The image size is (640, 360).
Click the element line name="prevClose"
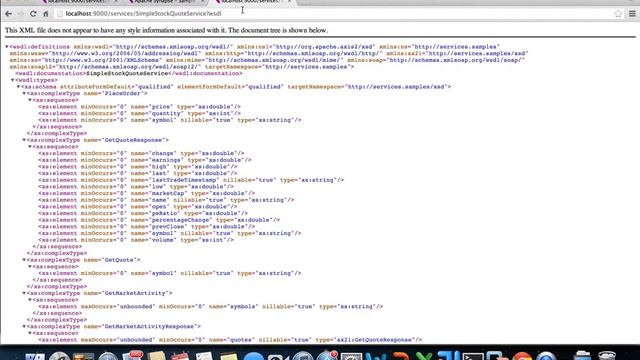pos(147,227)
